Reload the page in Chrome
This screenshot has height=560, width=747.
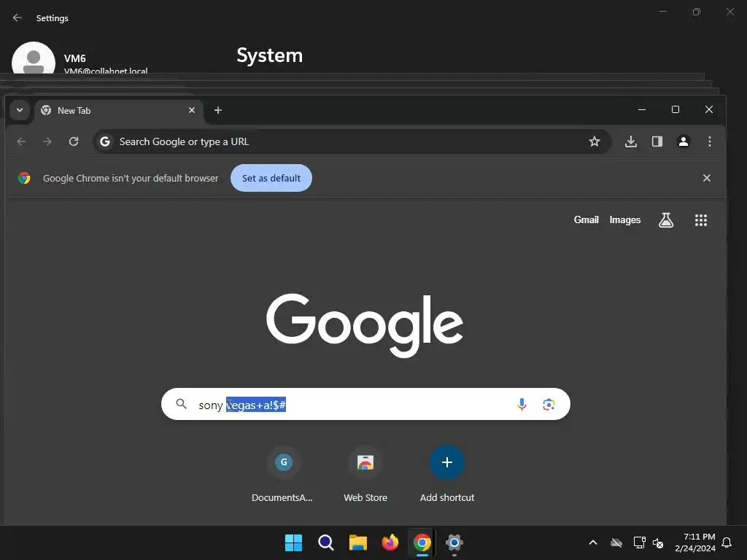pos(74,141)
